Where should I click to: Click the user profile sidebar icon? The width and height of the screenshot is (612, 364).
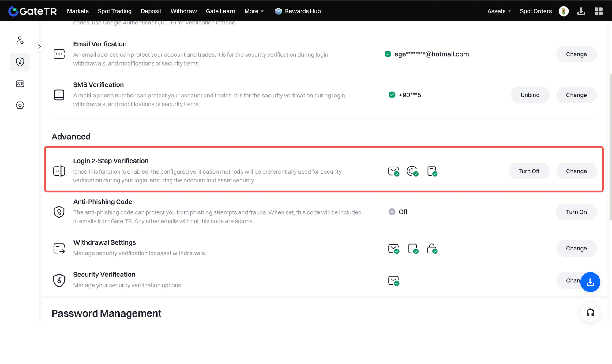(20, 40)
